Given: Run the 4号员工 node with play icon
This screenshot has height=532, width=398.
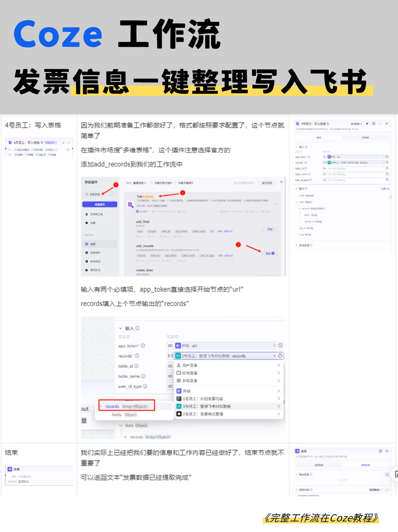Looking at the screenshot, I should coord(367,124).
